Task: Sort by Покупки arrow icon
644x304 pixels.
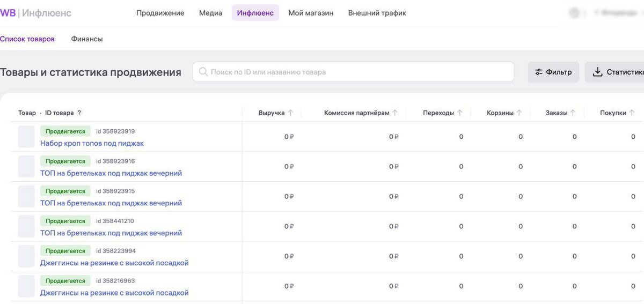Action: [632, 113]
